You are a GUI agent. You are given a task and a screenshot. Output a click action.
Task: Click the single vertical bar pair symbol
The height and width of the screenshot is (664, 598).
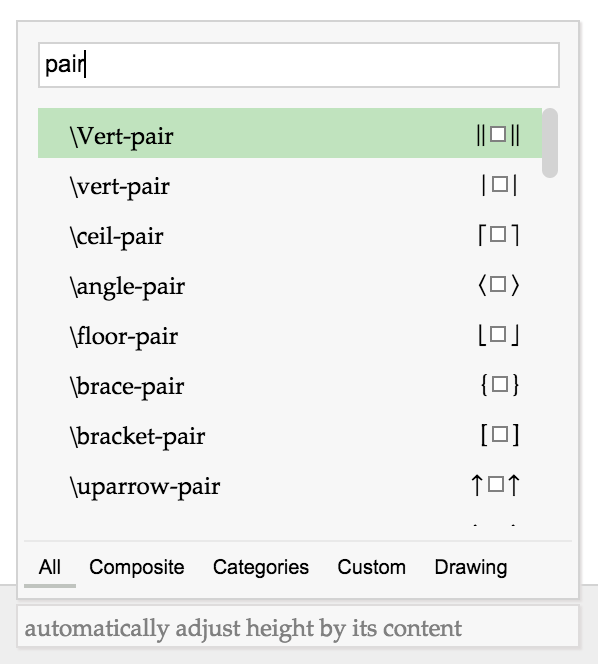pyautogui.click(x=499, y=185)
